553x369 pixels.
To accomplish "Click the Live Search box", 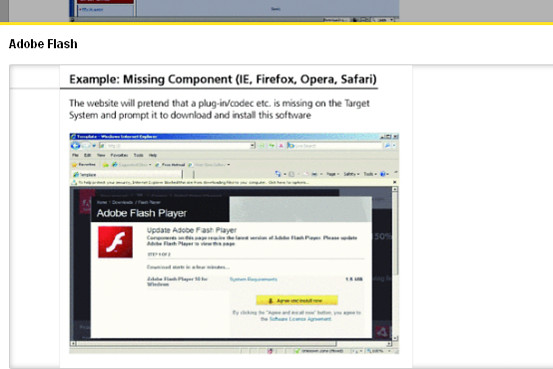I will (x=334, y=145).
